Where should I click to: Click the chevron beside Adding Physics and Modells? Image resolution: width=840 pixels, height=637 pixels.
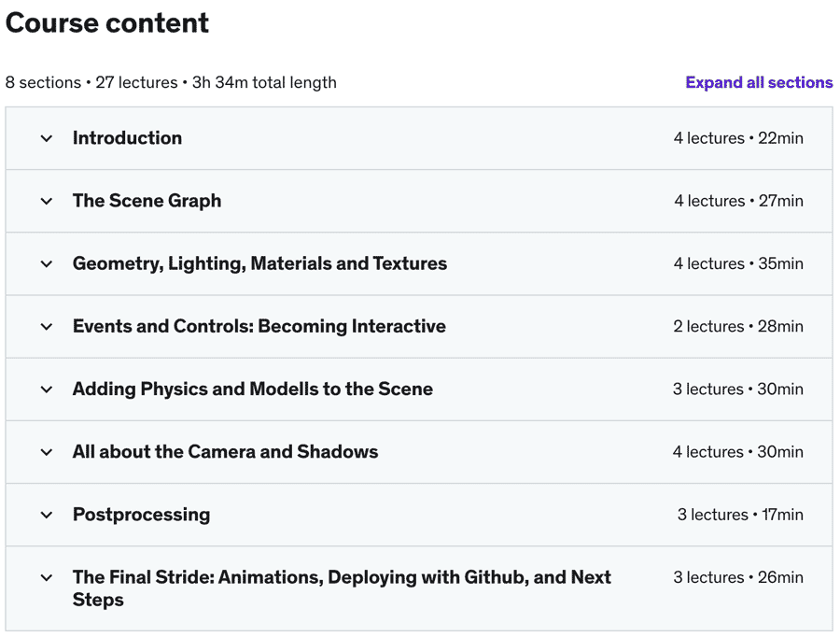(x=47, y=389)
